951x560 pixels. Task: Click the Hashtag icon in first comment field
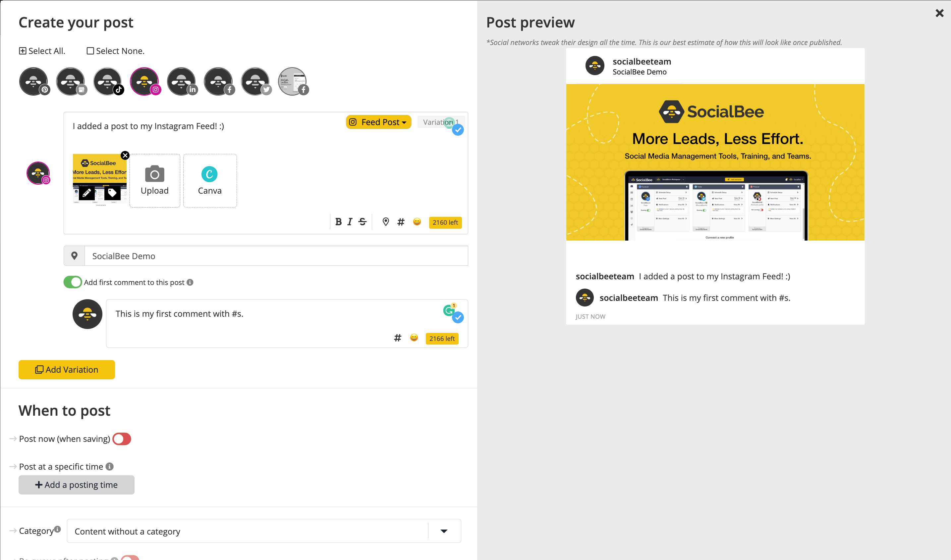(x=398, y=337)
